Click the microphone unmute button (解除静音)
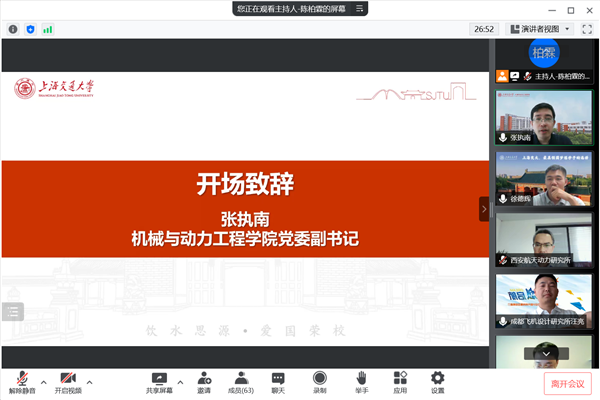This screenshot has width=600, height=400. [x=20, y=380]
